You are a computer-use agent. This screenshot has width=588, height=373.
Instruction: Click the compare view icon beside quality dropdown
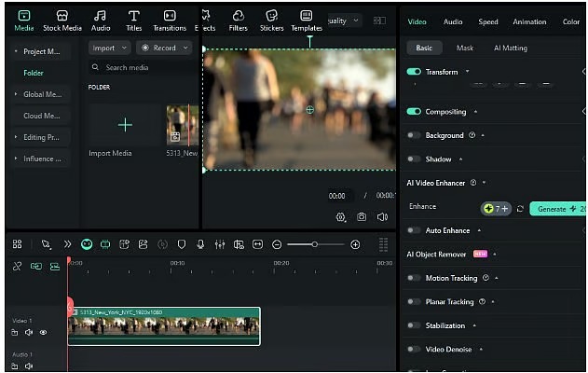(379, 21)
